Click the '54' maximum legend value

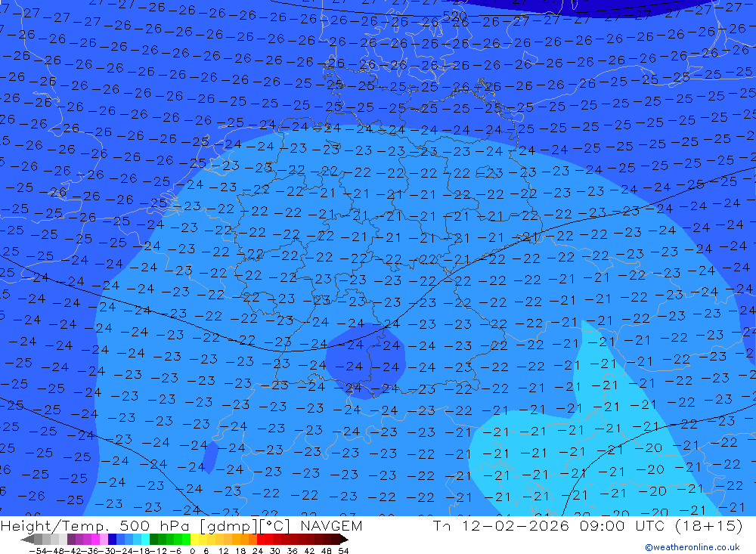343,551
